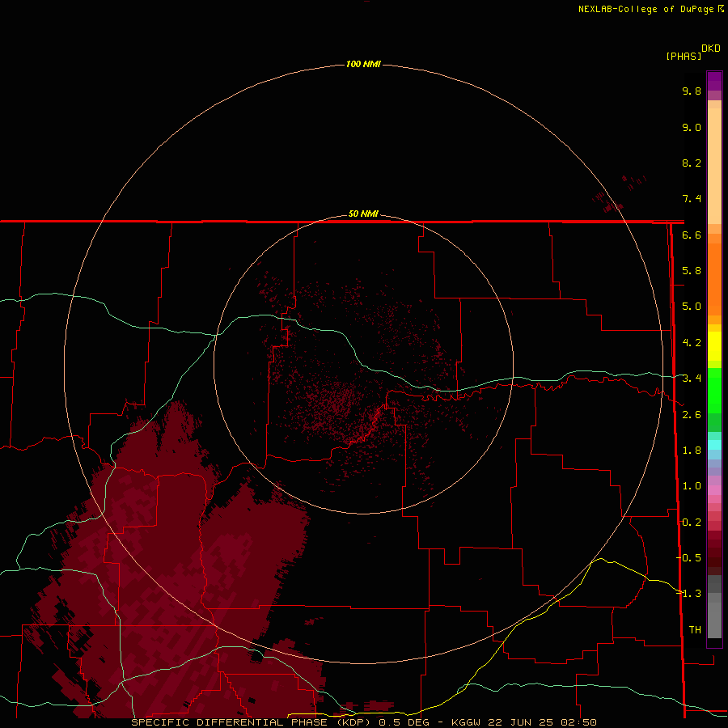Click the 02:50 timestamp in the caption
728x728 pixels.
coord(578,722)
